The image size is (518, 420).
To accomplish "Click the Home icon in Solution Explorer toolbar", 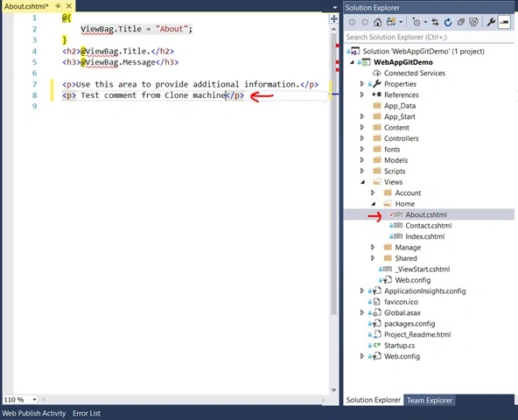I will [x=377, y=22].
